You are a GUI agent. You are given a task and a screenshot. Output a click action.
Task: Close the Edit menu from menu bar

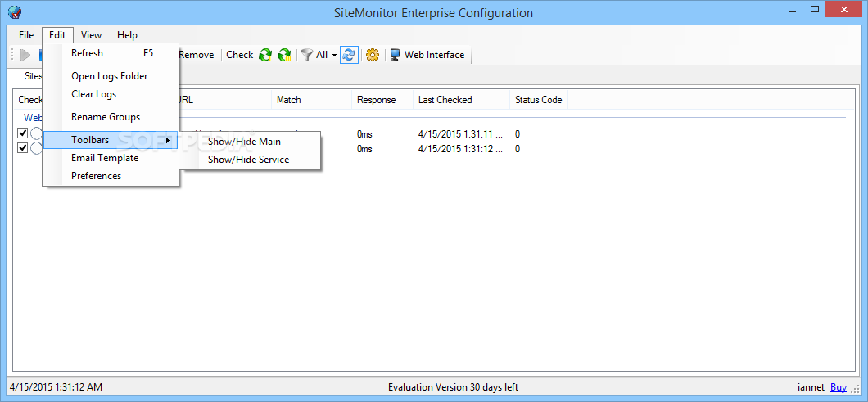[57, 35]
